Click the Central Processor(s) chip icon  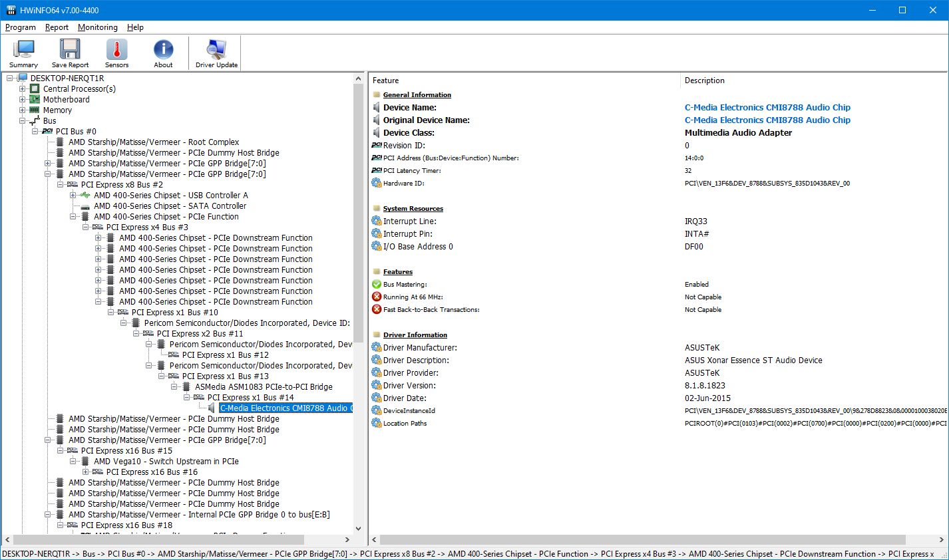[x=35, y=89]
